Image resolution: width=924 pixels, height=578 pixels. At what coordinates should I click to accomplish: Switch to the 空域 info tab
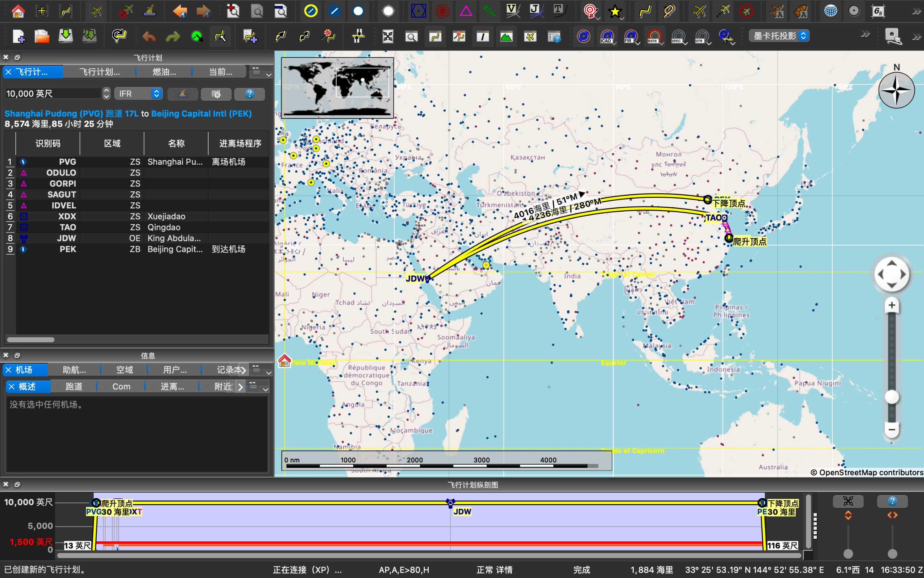[x=124, y=370]
